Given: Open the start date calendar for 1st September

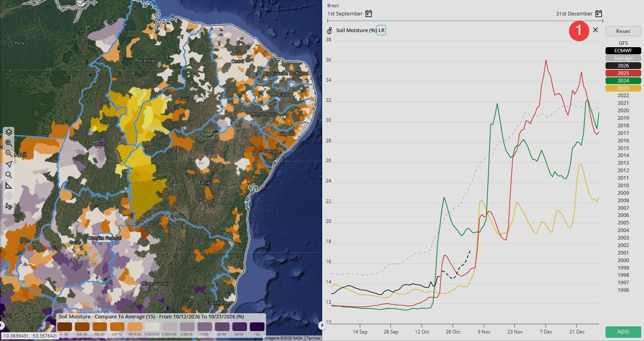Looking at the screenshot, I should coord(369,14).
